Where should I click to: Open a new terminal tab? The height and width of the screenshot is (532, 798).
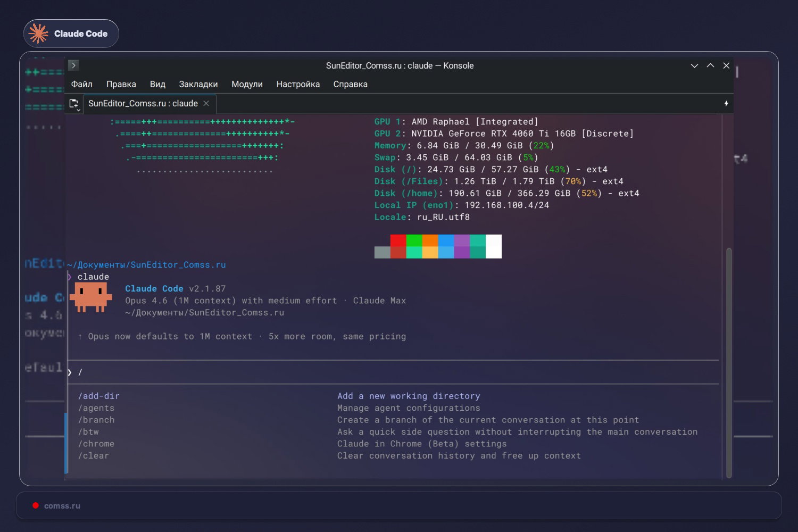tap(73, 102)
